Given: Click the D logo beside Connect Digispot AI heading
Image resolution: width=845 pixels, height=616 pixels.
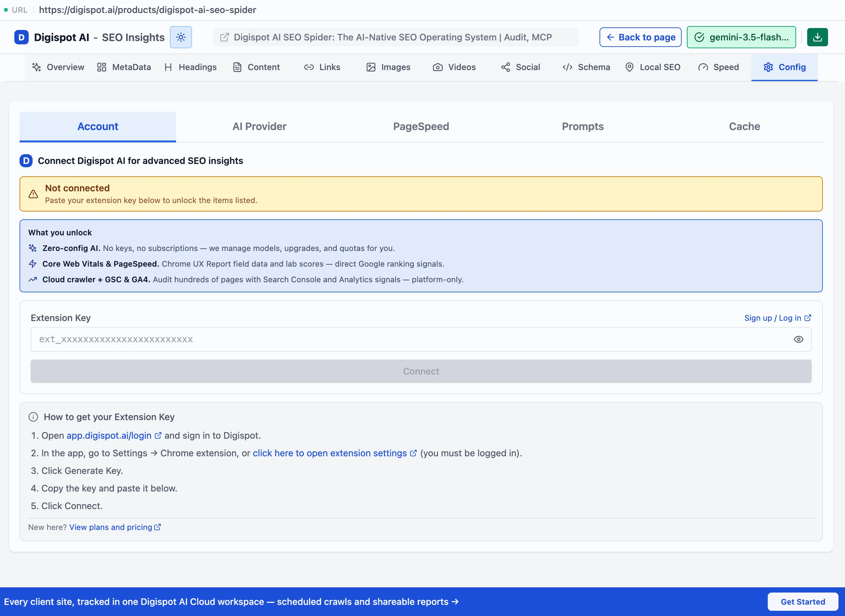Looking at the screenshot, I should 26,161.
